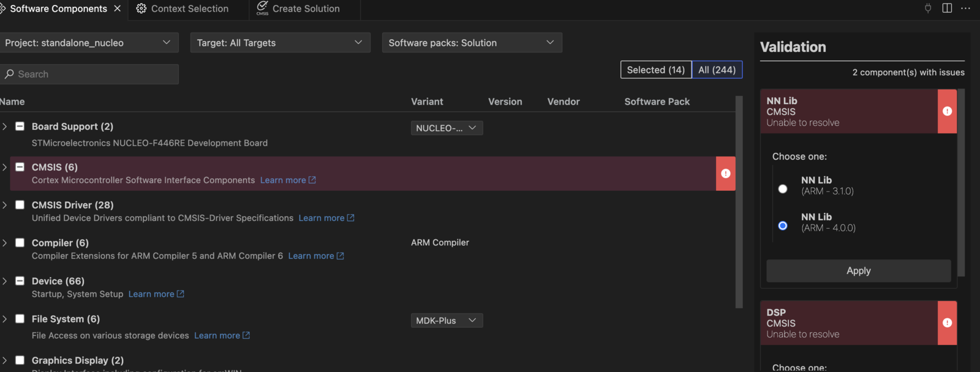The width and height of the screenshot is (980, 372).
Task: Open external link icon for CMSIS Driver
Action: [351, 218]
